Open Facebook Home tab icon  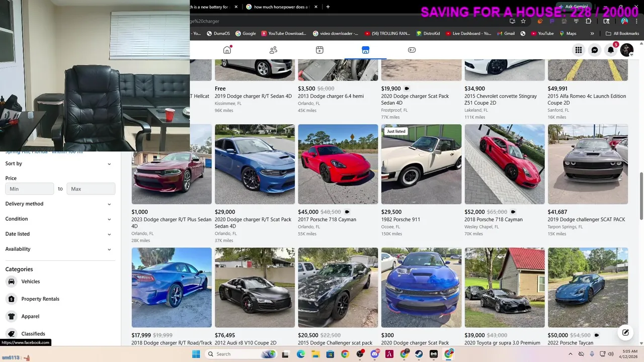pyautogui.click(x=227, y=50)
